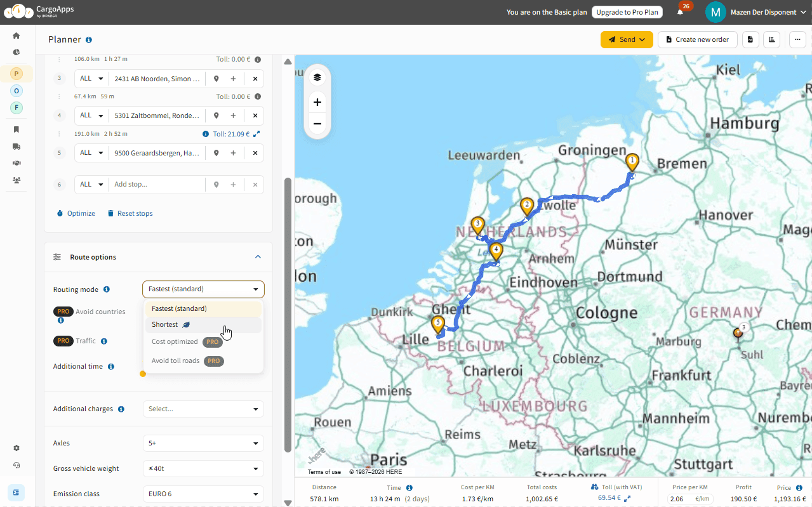Open the route statistics chart icon
This screenshot has height=507, width=812.
(x=772, y=39)
